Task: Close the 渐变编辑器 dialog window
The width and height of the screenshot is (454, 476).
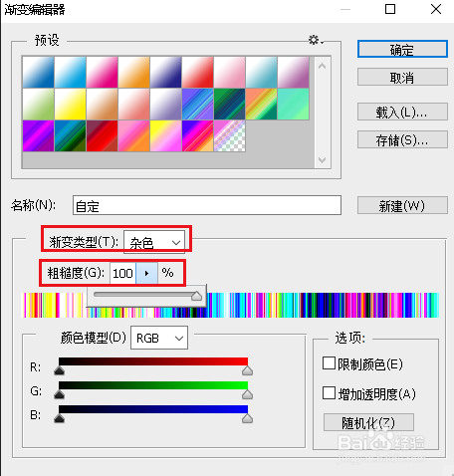Action: tap(436, 9)
